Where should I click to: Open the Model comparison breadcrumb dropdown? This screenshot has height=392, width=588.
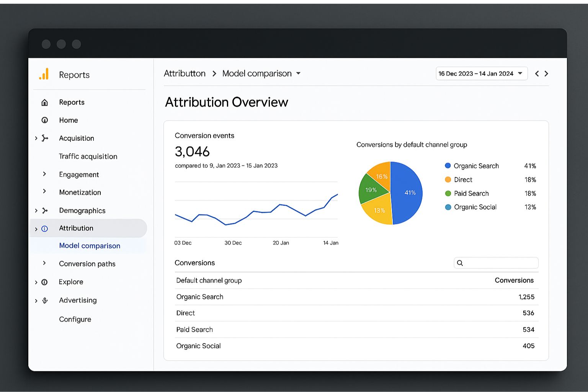299,73
